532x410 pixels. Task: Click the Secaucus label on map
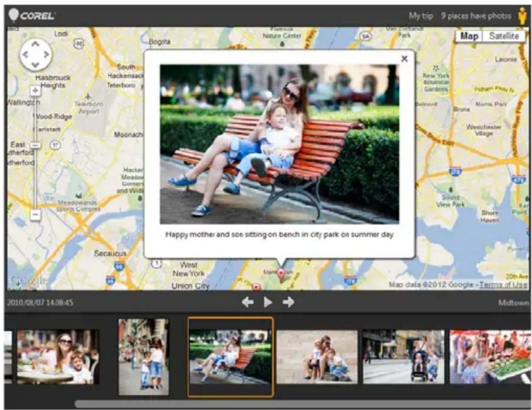tap(110, 253)
